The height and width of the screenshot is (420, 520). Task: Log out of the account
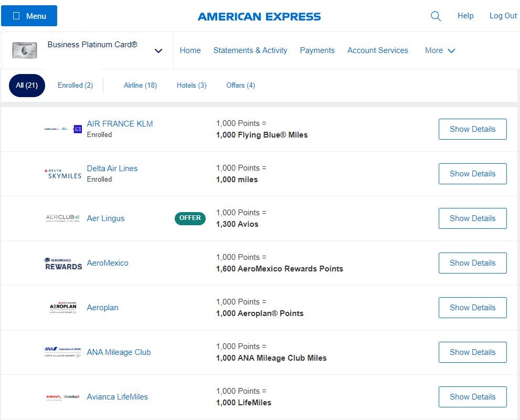[503, 16]
